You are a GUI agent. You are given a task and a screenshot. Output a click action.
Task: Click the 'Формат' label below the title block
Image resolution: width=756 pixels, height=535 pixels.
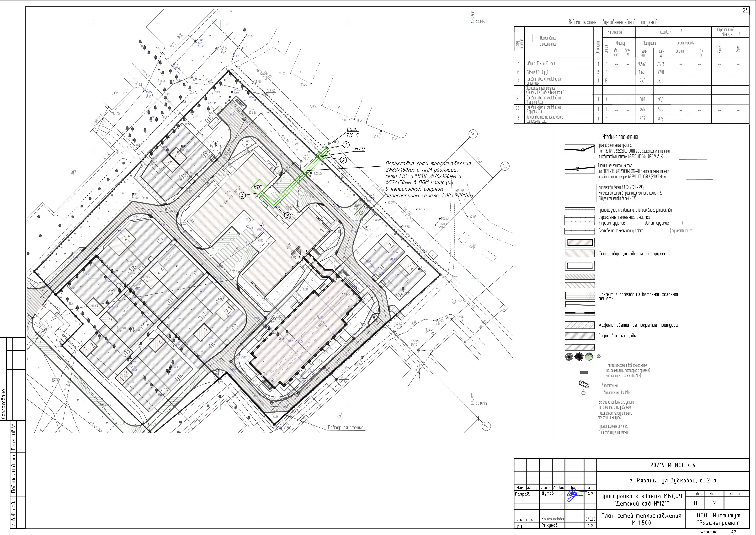click(x=708, y=532)
